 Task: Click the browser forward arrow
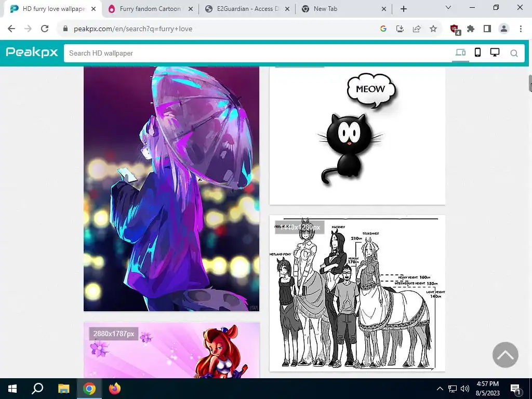click(x=28, y=29)
